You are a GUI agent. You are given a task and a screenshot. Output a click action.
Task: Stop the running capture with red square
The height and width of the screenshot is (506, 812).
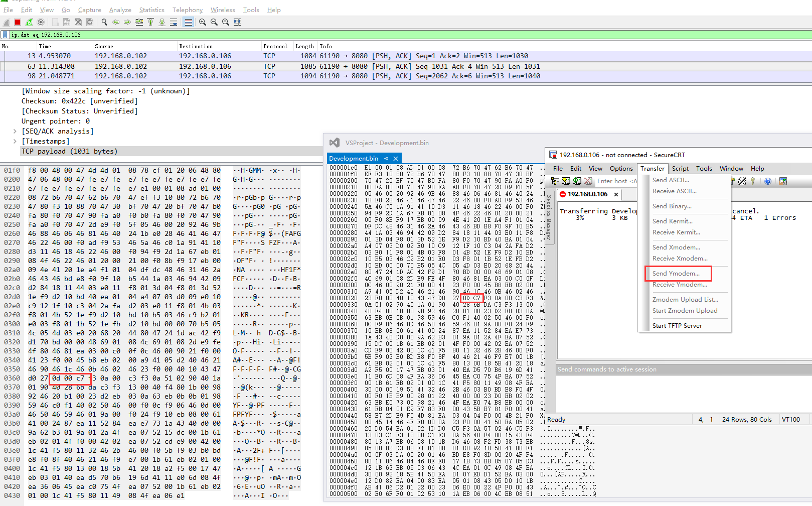pos(18,22)
